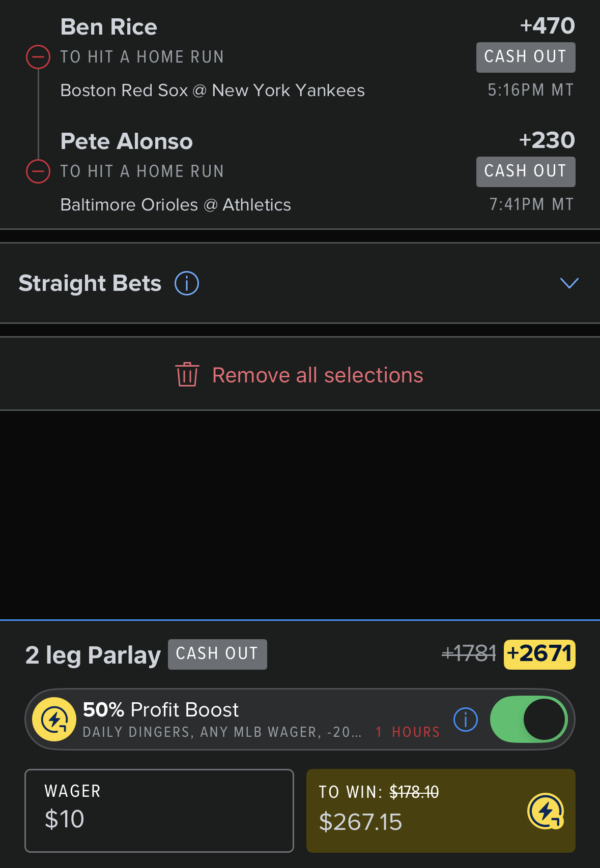Tap Daily Dingers boost description text
Viewport: 600px width, 868px height.
[x=222, y=732]
